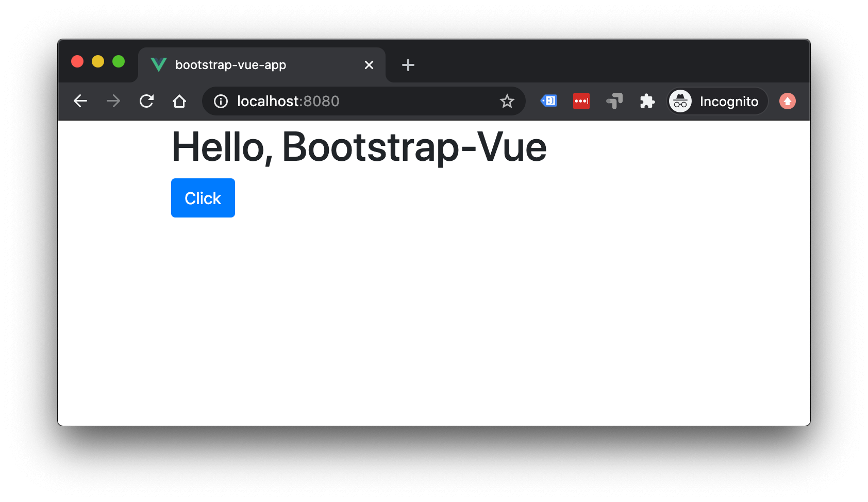Open the red LastPass extension icon
The width and height of the screenshot is (868, 502).
click(581, 101)
